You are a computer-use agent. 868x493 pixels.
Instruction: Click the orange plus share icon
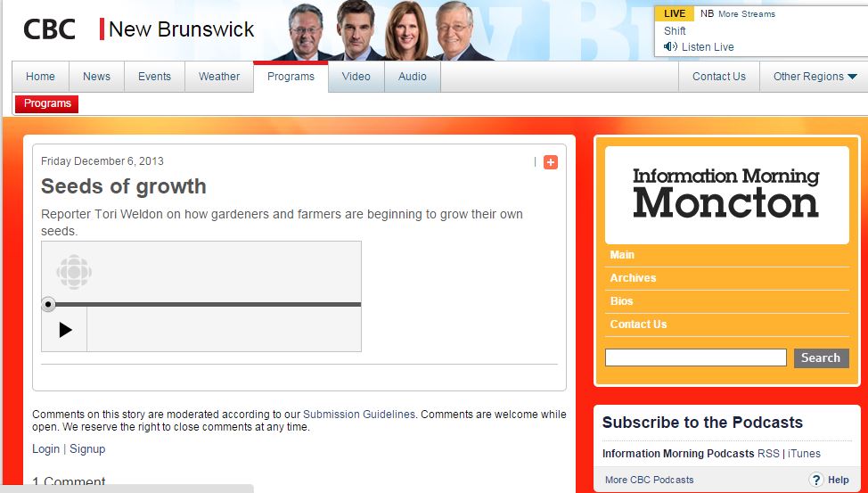[550, 162]
